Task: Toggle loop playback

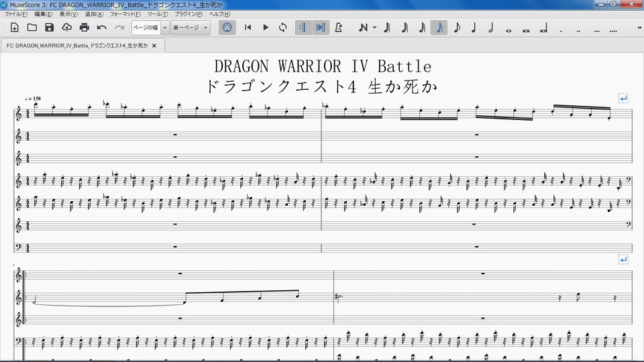Action: 282,27
